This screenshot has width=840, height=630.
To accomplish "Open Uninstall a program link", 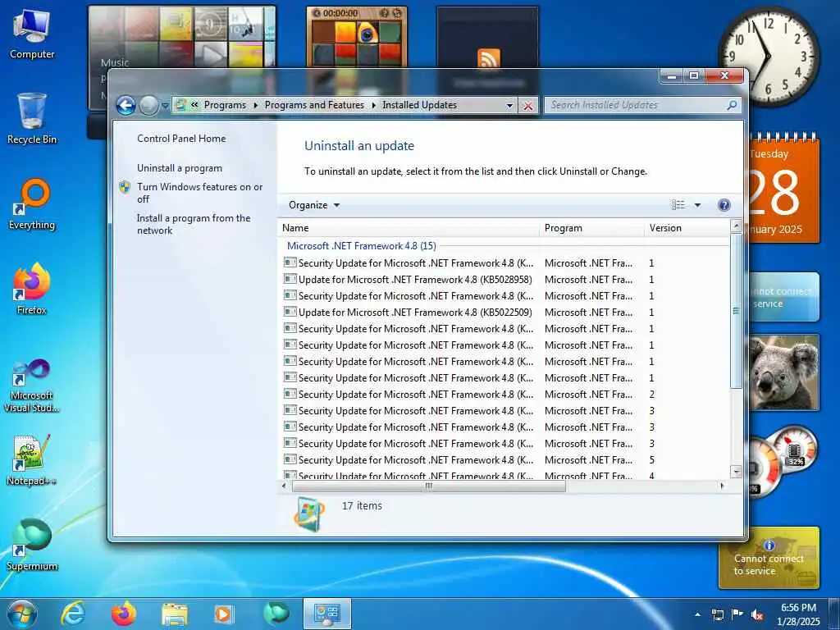I will point(180,168).
